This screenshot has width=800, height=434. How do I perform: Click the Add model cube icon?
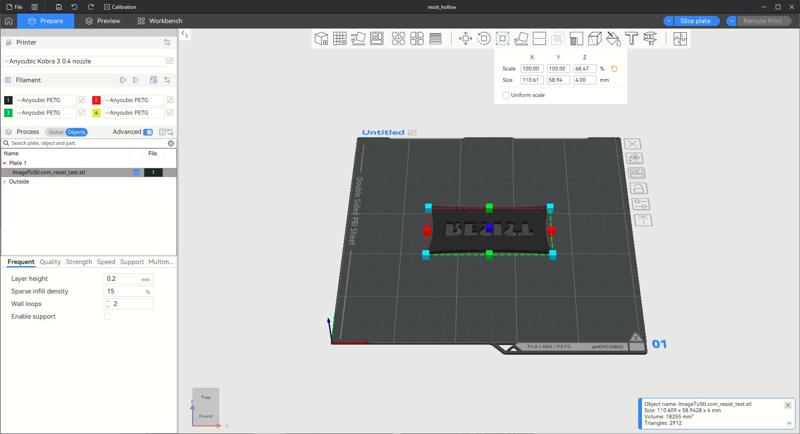[321, 39]
